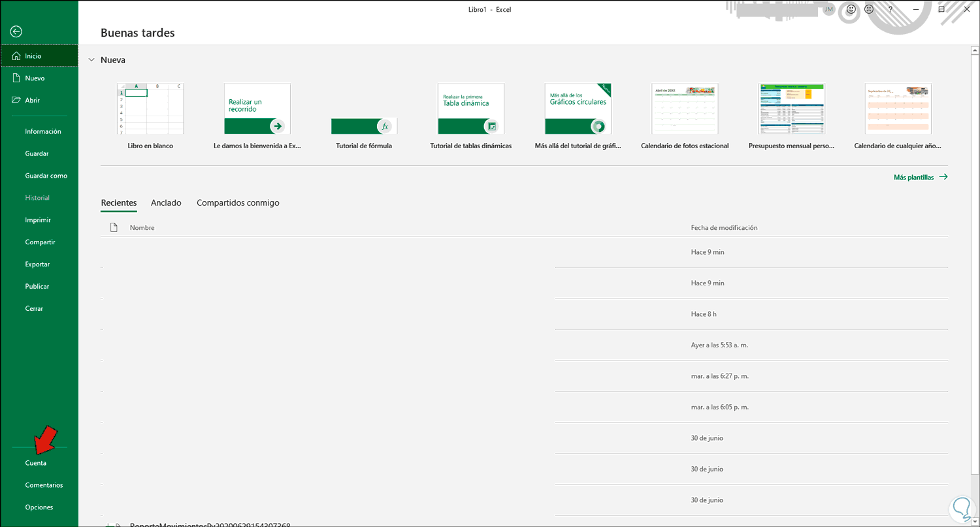Viewport: 980px width, 527px height.
Task: Choose Calendario de fotos estacional template
Action: pos(685,116)
